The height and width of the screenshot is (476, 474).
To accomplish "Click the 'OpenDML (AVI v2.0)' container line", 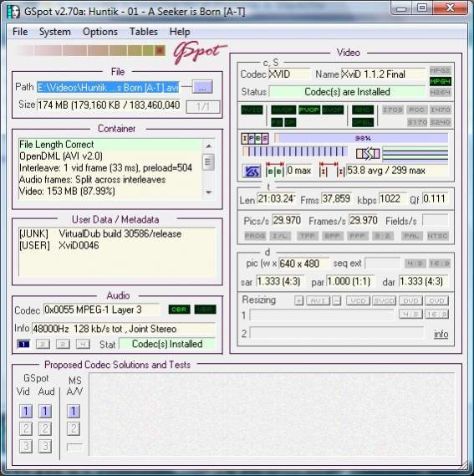I will click(61, 156).
